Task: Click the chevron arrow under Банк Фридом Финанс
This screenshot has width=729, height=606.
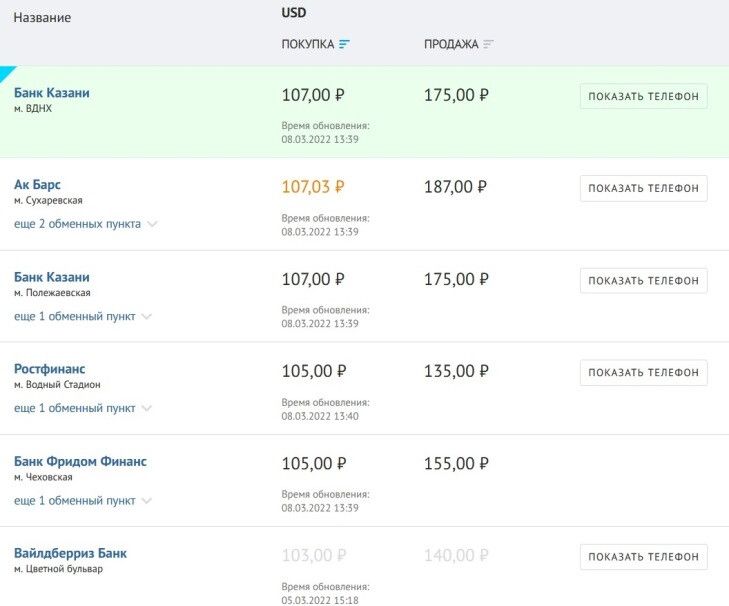Action: tap(146, 501)
